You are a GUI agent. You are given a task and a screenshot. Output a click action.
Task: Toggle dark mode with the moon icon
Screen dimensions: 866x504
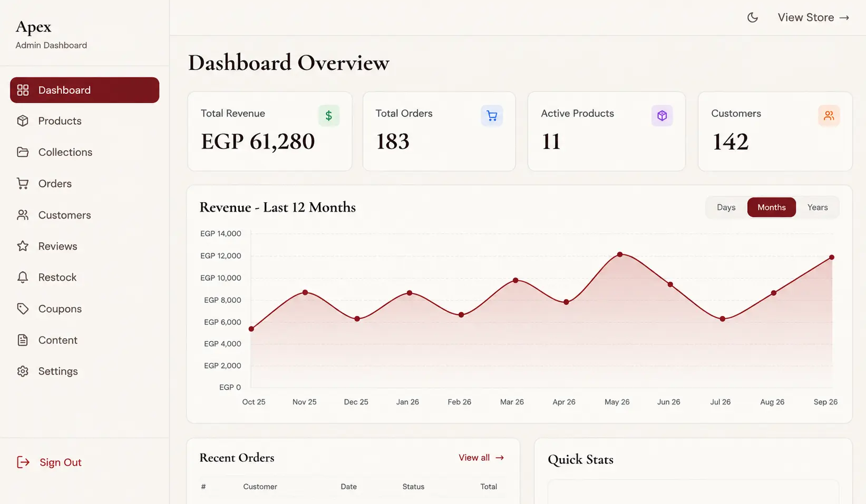[753, 17]
